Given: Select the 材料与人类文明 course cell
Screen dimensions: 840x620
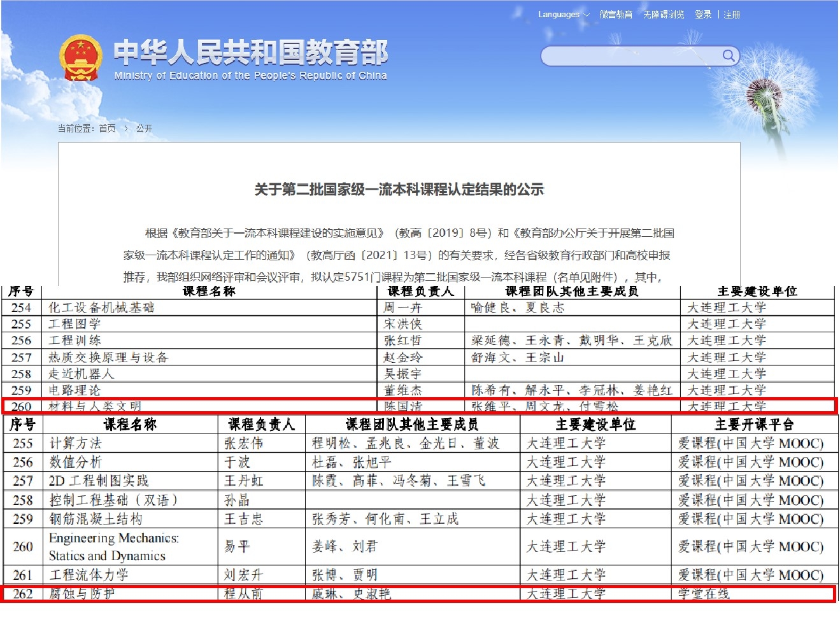Looking at the screenshot, I should pyautogui.click(x=95, y=406).
